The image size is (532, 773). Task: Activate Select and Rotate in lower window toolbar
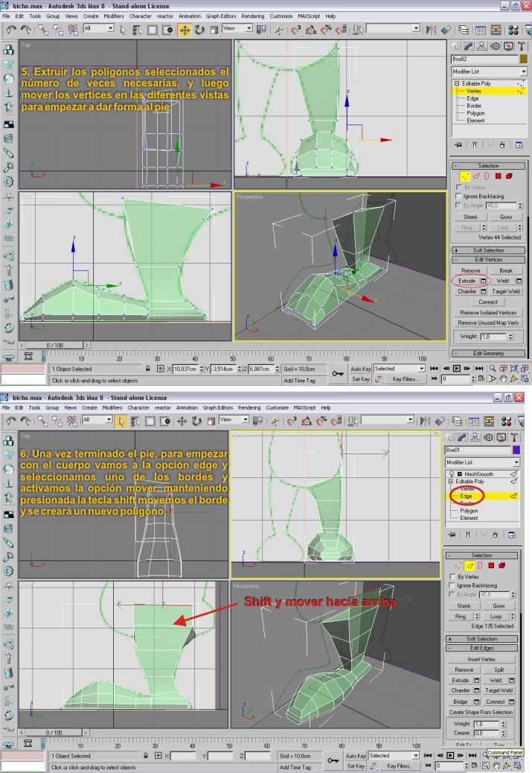tap(196, 422)
